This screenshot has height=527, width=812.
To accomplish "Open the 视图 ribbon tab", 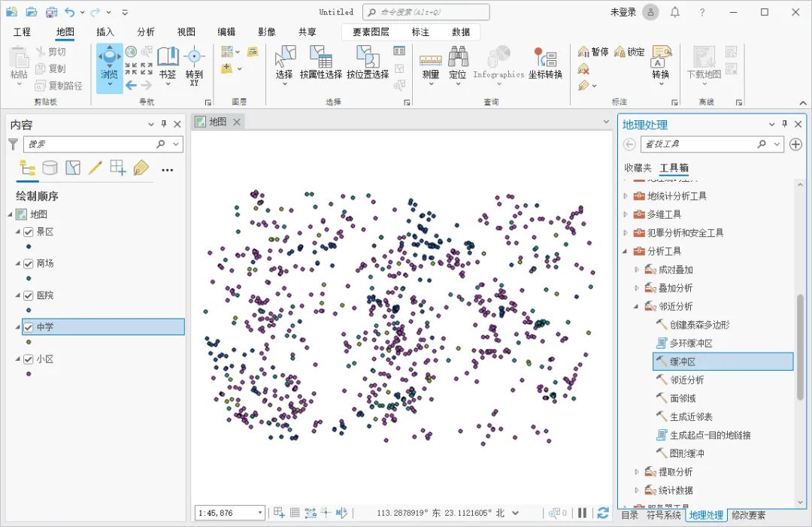I will pos(186,32).
